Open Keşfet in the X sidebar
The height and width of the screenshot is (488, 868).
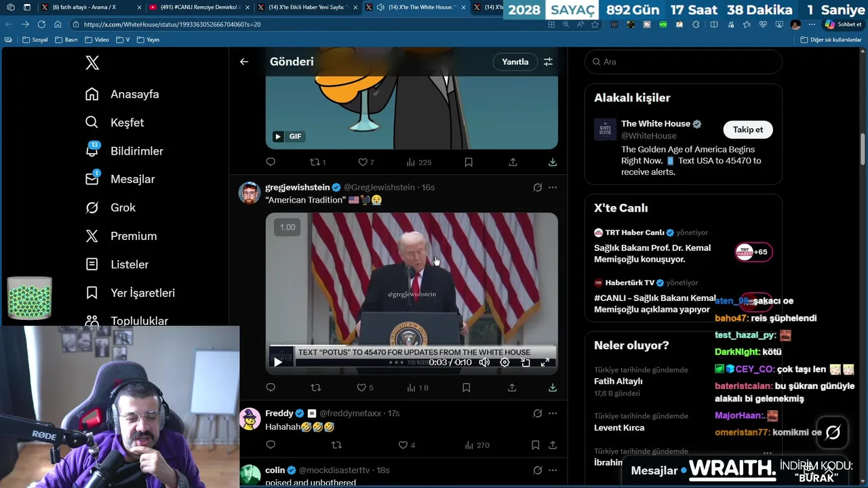tap(115, 123)
